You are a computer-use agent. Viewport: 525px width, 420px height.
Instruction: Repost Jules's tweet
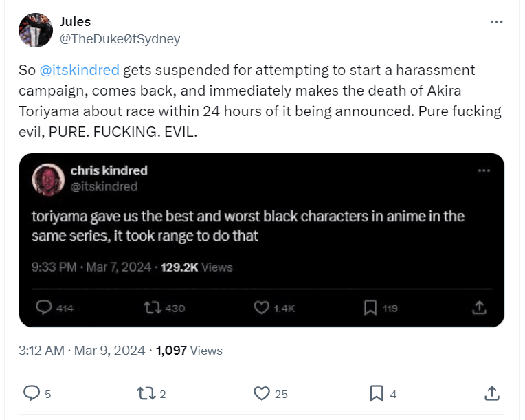pos(146,393)
